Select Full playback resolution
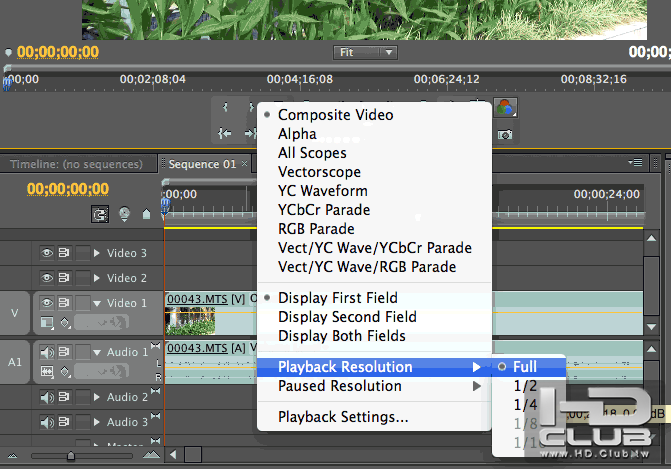 525,367
